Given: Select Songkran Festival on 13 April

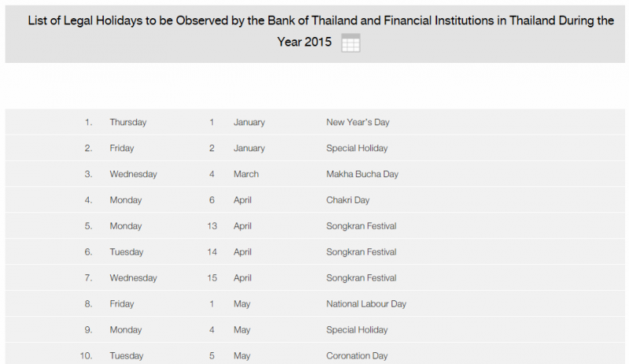Looking at the screenshot, I should (361, 226).
